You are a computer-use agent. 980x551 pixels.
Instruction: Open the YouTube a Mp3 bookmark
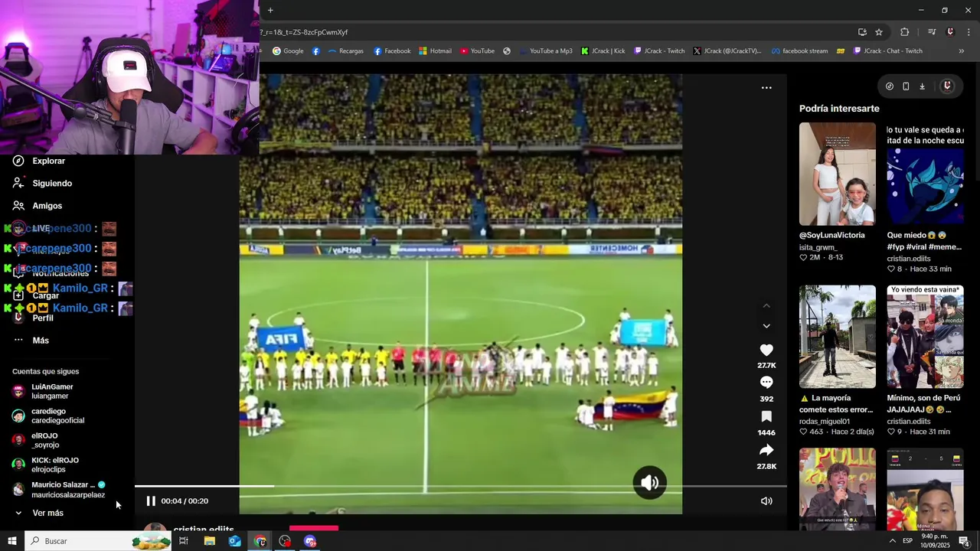(545, 51)
